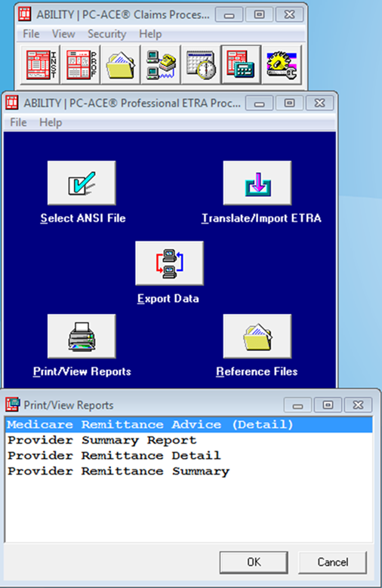Open Institutional claims processing toolbar icon
382x588 pixels.
[x=40, y=64]
